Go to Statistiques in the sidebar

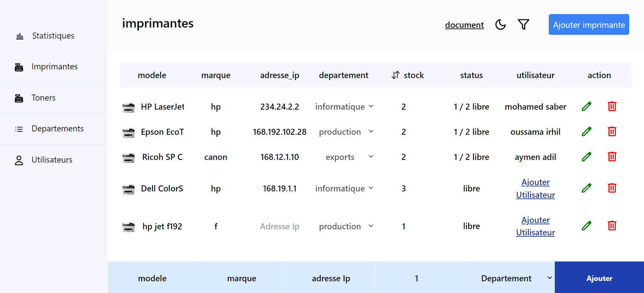pyautogui.click(x=53, y=36)
